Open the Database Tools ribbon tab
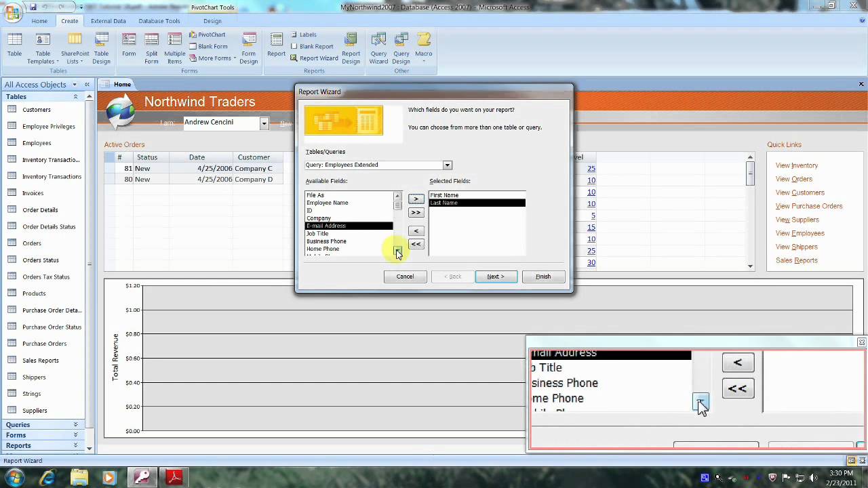 pyautogui.click(x=159, y=21)
